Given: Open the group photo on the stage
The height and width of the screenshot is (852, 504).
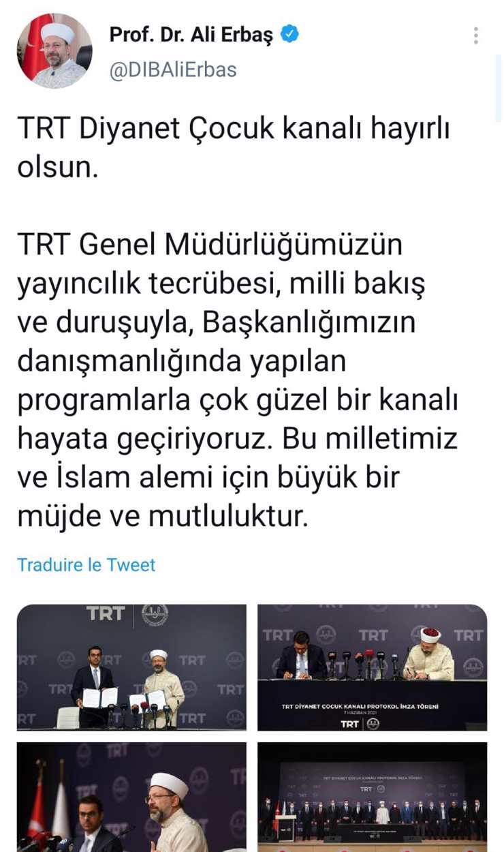Looking at the screenshot, I should click(373, 797).
